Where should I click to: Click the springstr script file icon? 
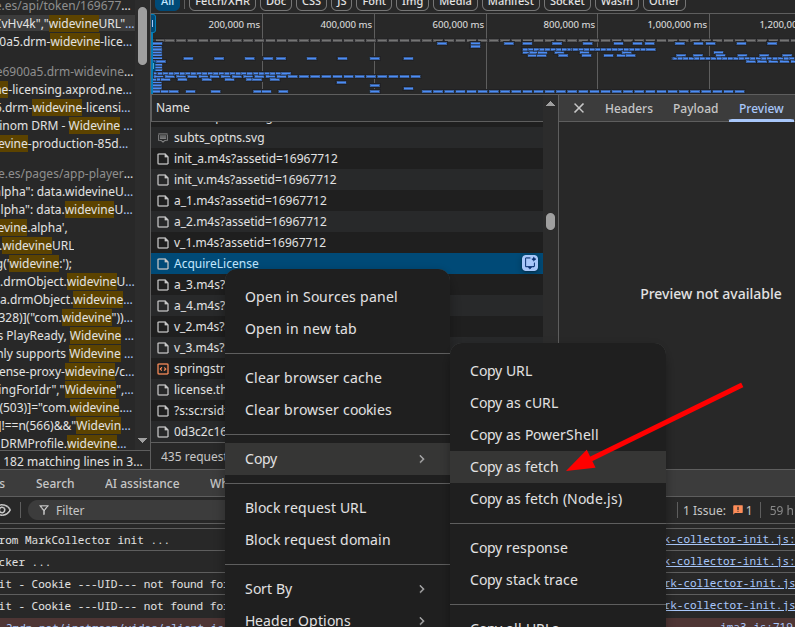[163, 369]
